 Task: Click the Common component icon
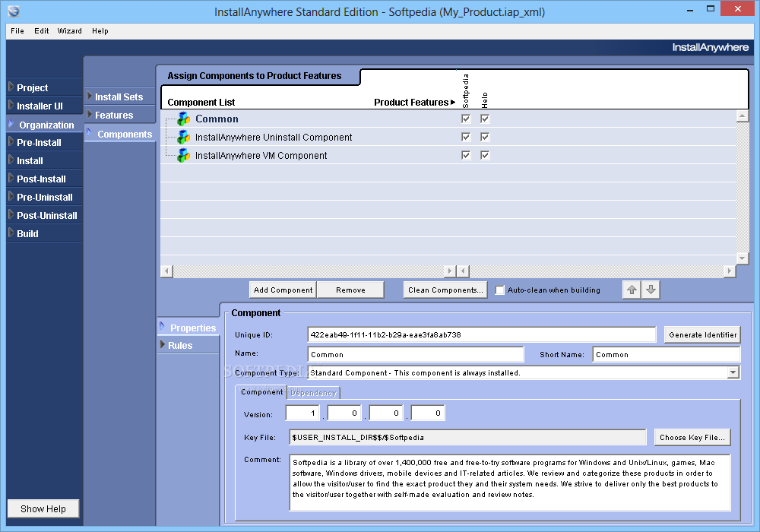click(x=183, y=119)
